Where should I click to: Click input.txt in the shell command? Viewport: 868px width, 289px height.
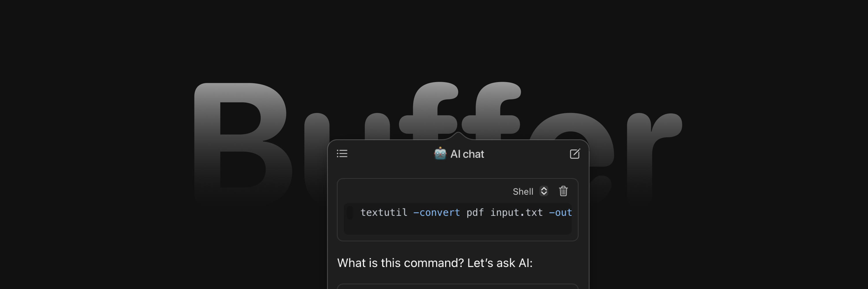point(516,213)
